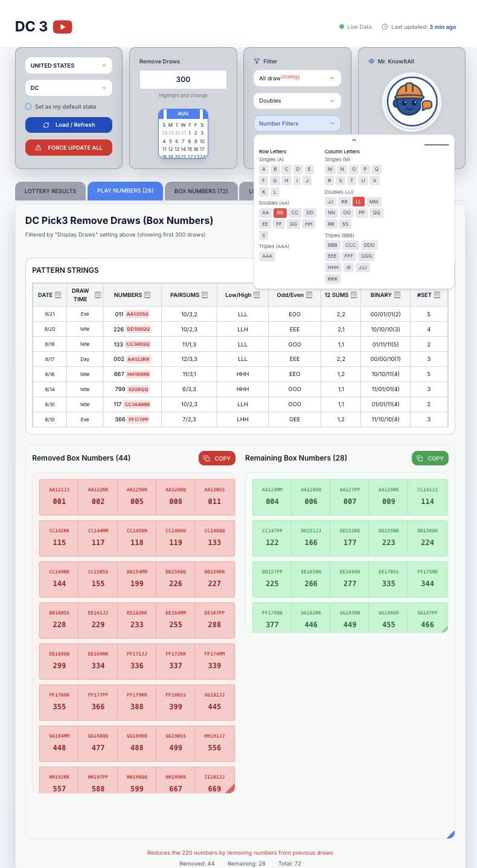Toggle Set as my default state
The width and height of the screenshot is (477, 868).
coord(28,107)
